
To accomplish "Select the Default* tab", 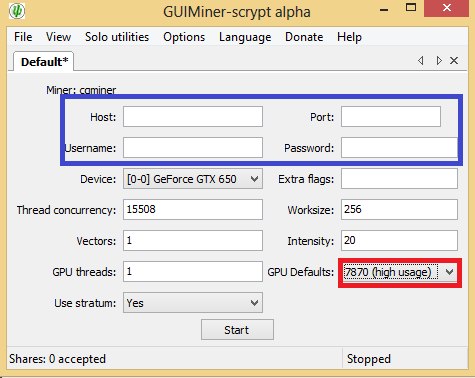I will click(44, 62).
